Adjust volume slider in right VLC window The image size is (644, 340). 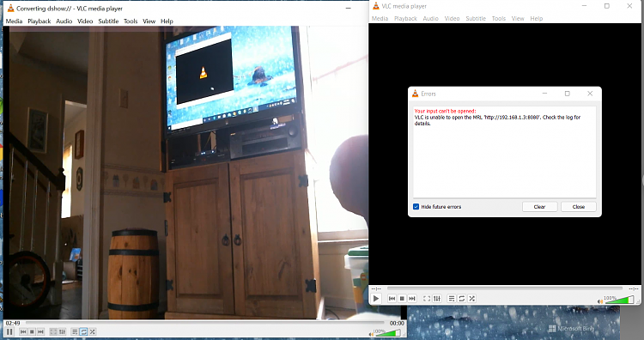coord(619,300)
